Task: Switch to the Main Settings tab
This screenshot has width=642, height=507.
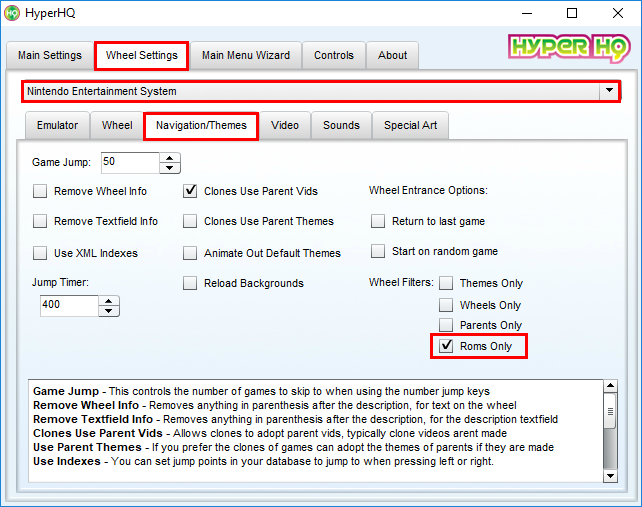Action: (49, 55)
